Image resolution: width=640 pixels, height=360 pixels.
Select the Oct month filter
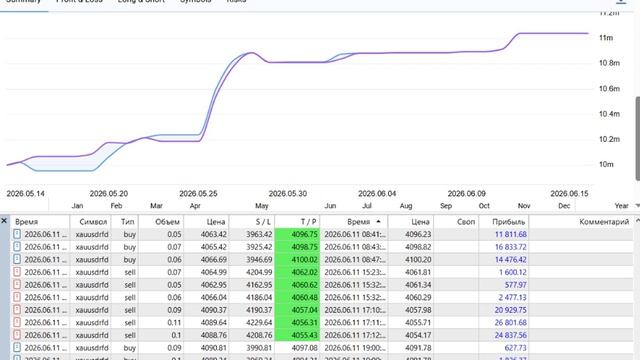tap(484, 206)
